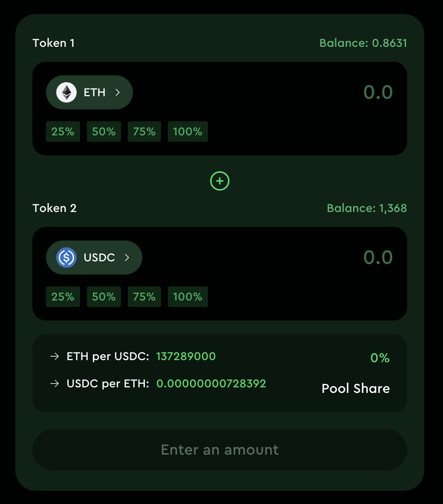Click the green plus circle icon
This screenshot has height=504, width=443.
pos(220,181)
